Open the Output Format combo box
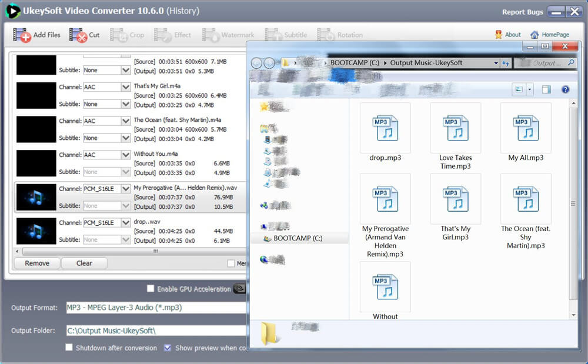 click(x=156, y=308)
